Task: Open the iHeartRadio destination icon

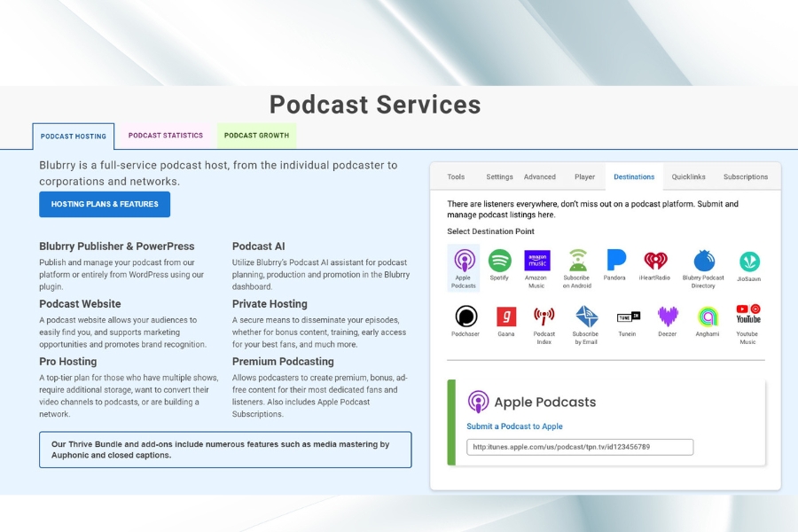Action: coord(655,261)
